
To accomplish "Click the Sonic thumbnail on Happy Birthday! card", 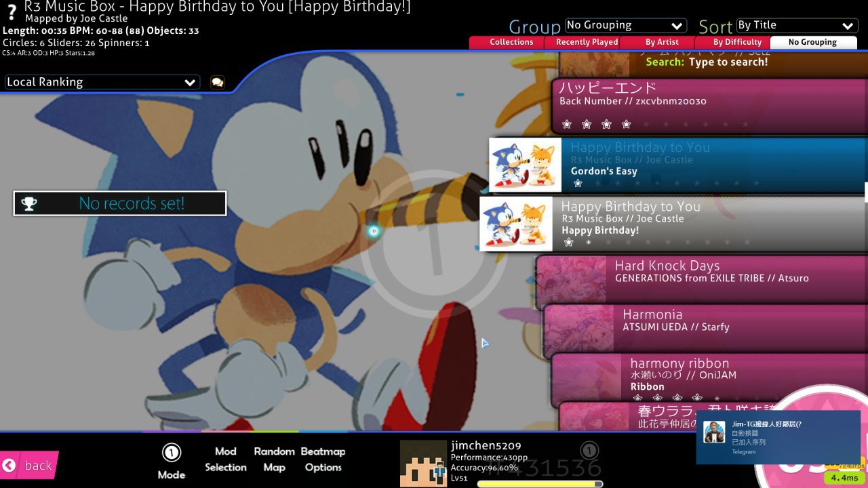I will tap(516, 224).
